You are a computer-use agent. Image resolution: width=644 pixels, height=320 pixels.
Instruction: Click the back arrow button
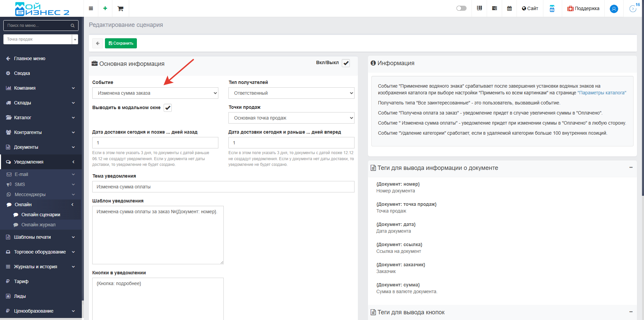98,43
